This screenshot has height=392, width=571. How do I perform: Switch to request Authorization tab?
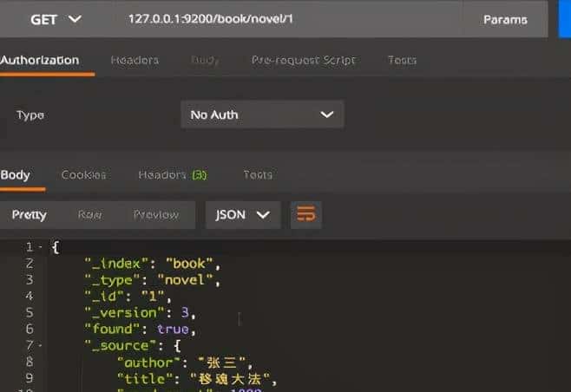(40, 60)
